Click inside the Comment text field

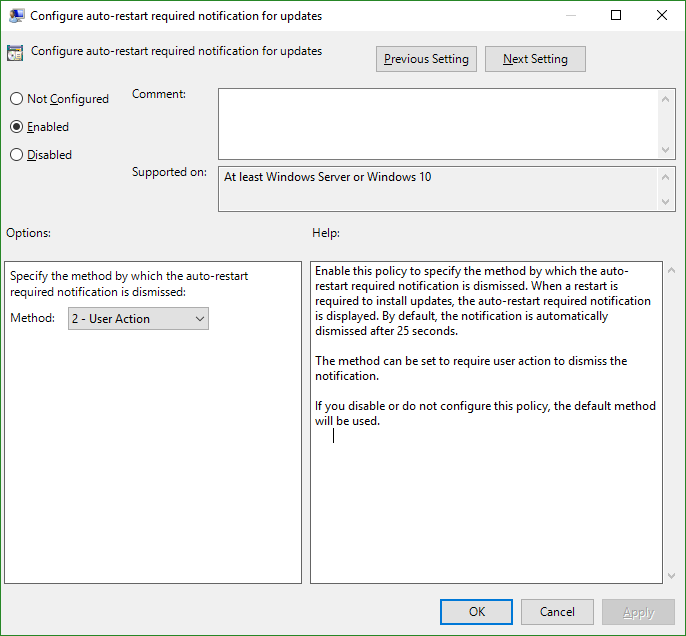pyautogui.click(x=438, y=124)
